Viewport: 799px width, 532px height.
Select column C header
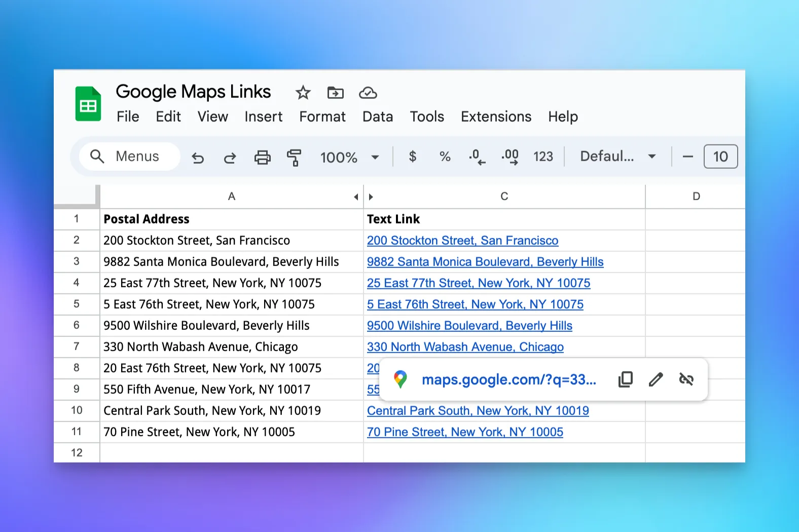(x=504, y=197)
